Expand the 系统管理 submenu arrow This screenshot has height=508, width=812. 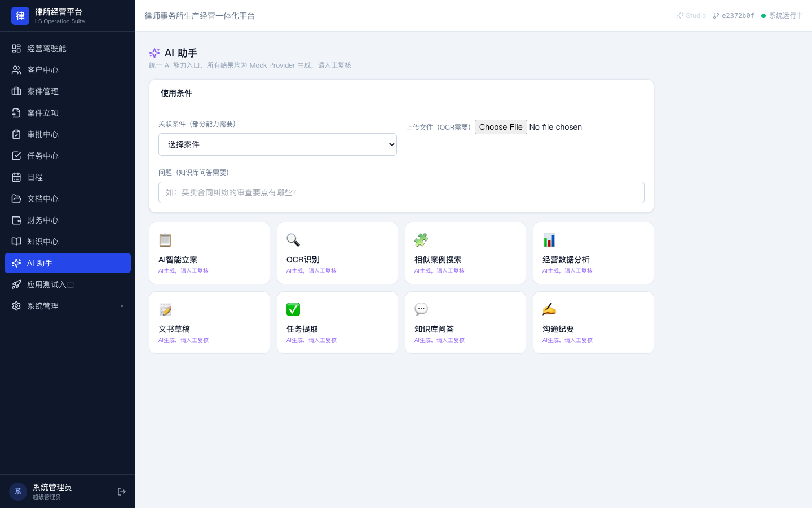122,306
